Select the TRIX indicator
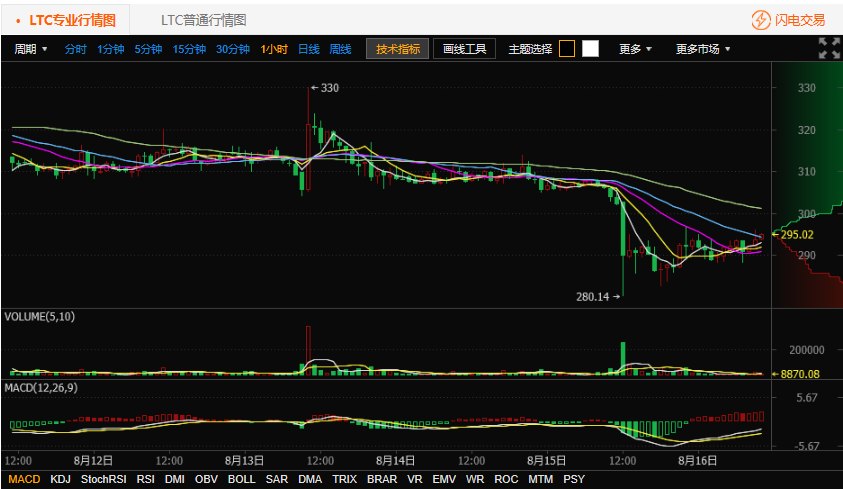The image size is (843, 489). (x=344, y=479)
